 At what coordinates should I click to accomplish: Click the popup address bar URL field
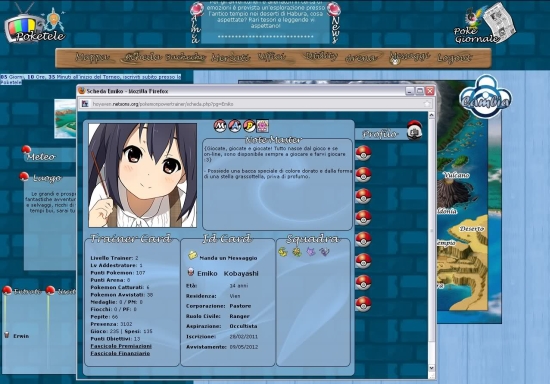pyautogui.click(x=255, y=104)
